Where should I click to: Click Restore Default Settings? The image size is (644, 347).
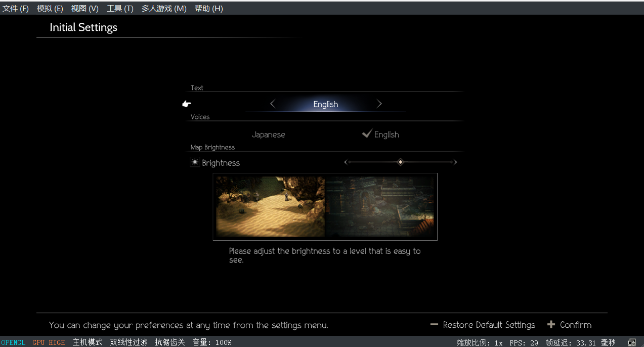pyautogui.click(x=489, y=325)
